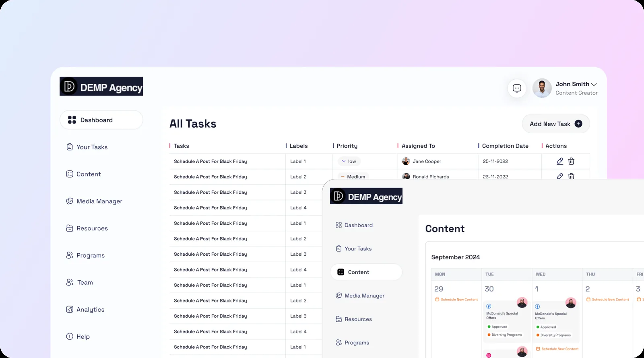Viewport: 644px width, 358px height.
Task: Select Dashboard in the All Tasks window sidebar
Action: coord(101,120)
